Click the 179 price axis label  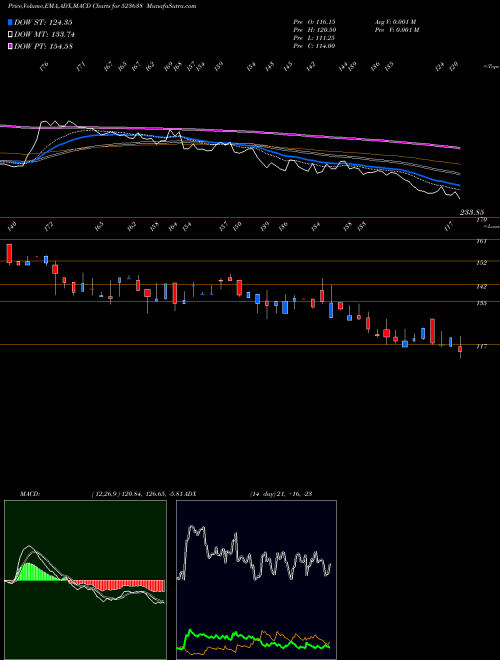click(x=481, y=220)
